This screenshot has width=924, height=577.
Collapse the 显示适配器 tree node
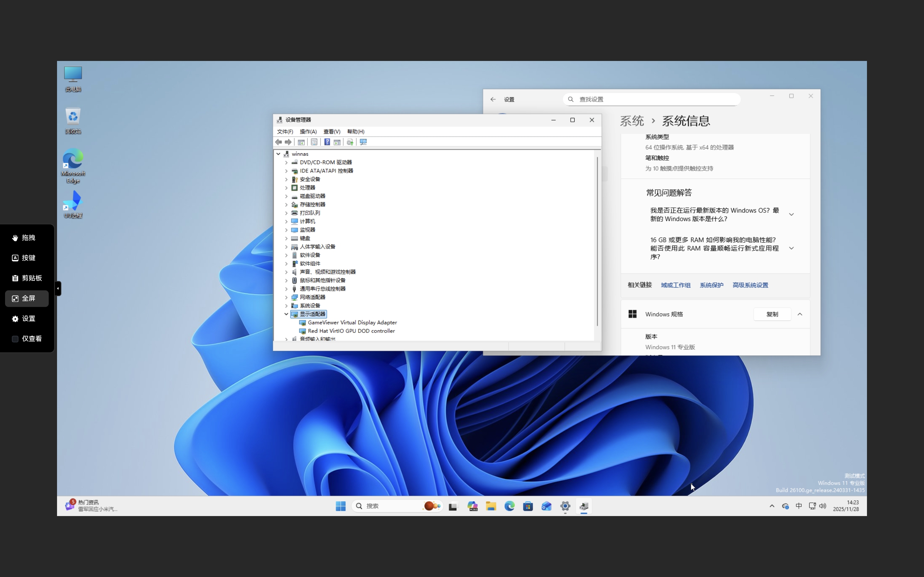286,314
